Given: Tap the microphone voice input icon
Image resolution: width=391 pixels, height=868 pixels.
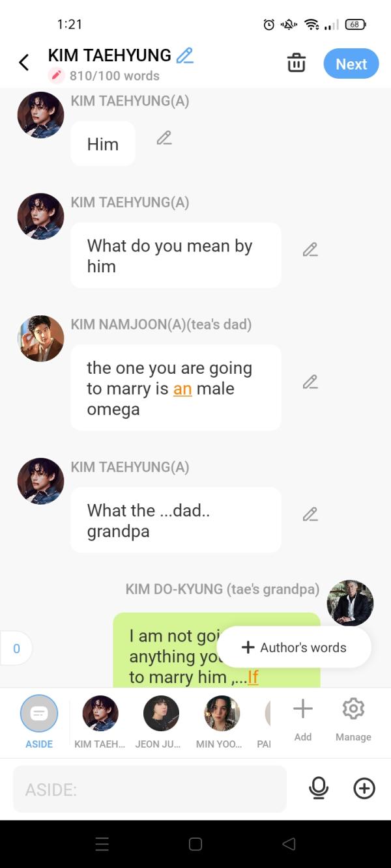Looking at the screenshot, I should 319,789.
